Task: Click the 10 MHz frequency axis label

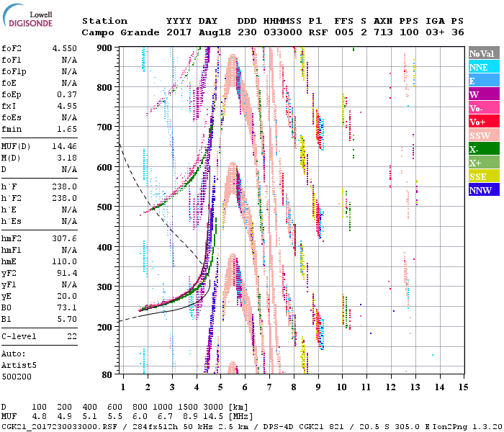Action: (x=342, y=387)
